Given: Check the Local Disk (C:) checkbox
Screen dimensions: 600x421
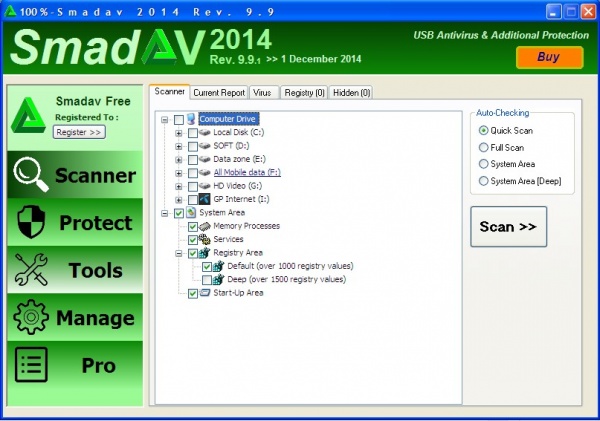Looking at the screenshot, I should pyautogui.click(x=193, y=133).
